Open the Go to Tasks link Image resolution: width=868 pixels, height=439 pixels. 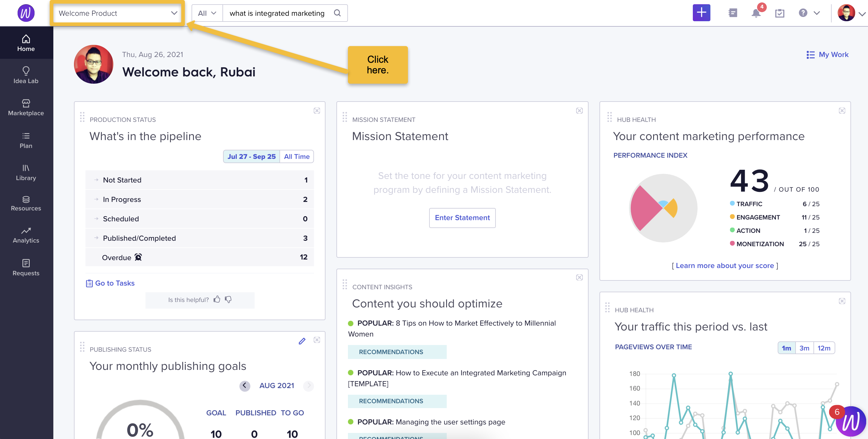[x=110, y=283]
